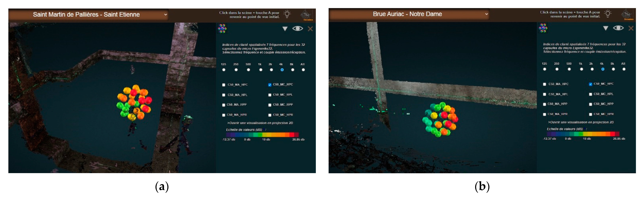Close left clarity panel with X icon
This screenshot has width=644, height=199.
[310, 29]
